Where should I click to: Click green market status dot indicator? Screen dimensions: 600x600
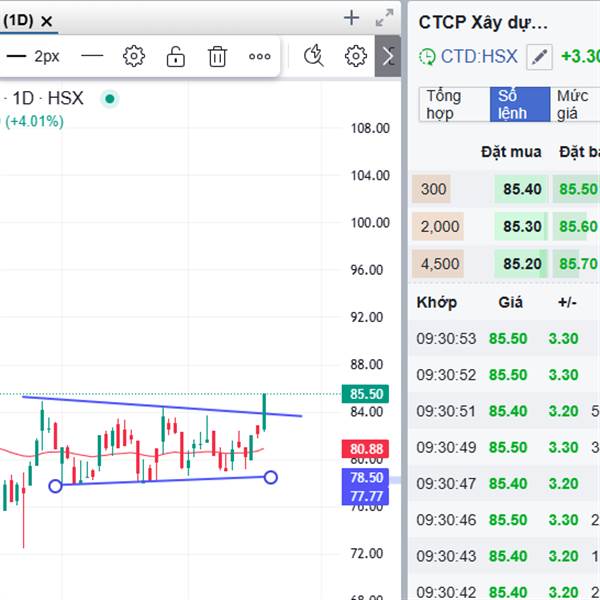tap(110, 99)
